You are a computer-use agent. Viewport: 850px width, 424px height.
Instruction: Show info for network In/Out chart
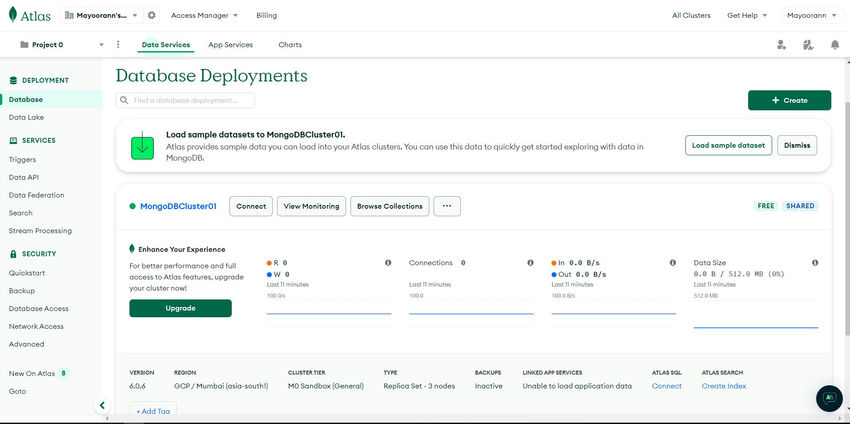point(673,262)
